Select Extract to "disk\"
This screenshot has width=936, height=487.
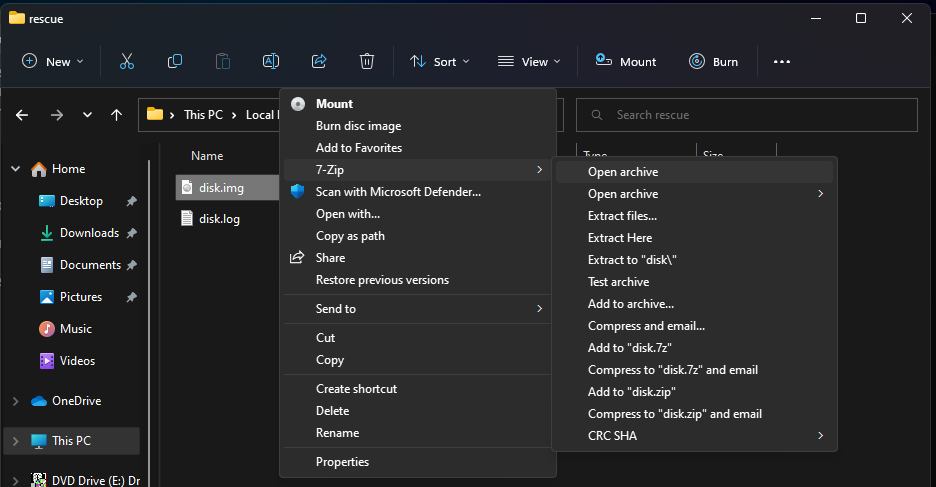point(694,260)
